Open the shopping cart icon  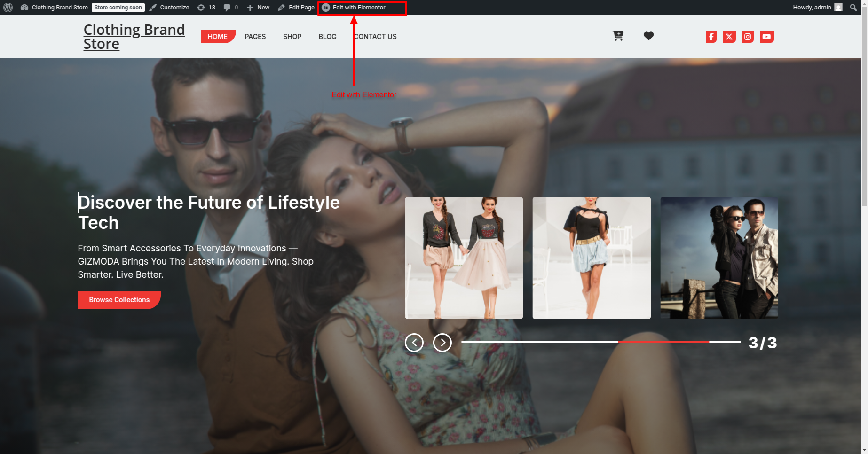click(x=618, y=36)
